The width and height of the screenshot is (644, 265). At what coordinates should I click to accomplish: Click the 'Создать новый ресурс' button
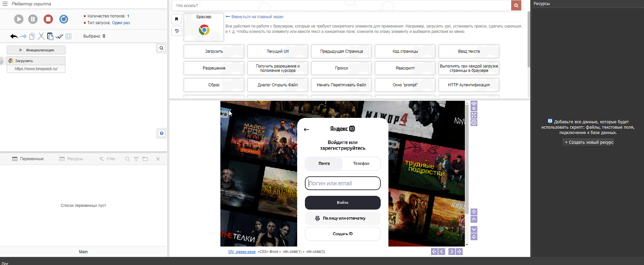click(x=589, y=142)
